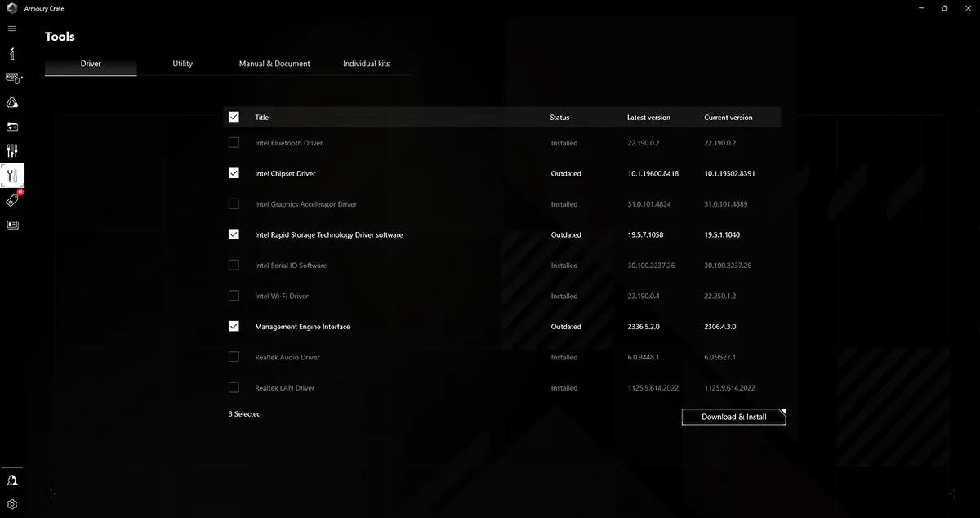Click latest version 6.0.9448.1

(643, 357)
